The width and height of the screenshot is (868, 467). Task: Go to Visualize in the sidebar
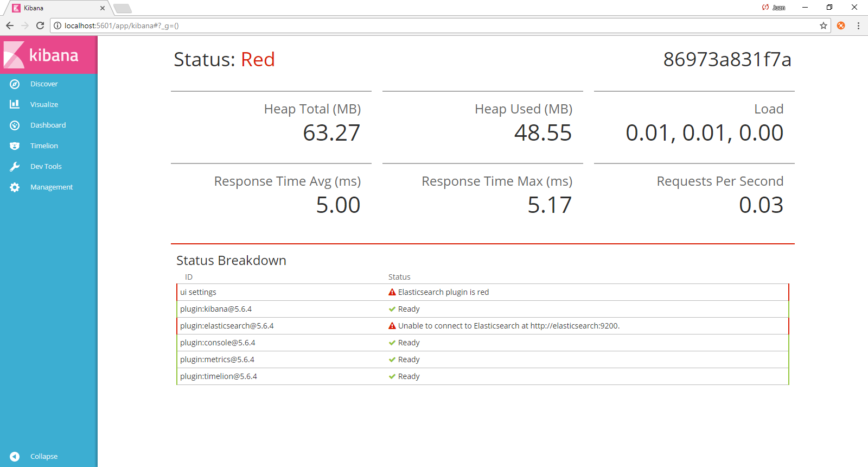tap(44, 105)
